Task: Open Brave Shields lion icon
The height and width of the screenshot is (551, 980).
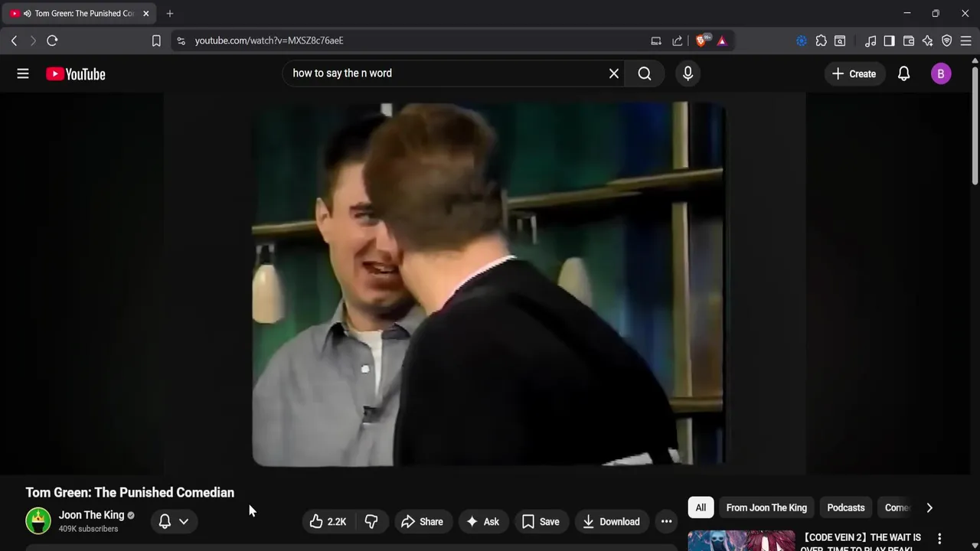Action: pyautogui.click(x=701, y=41)
